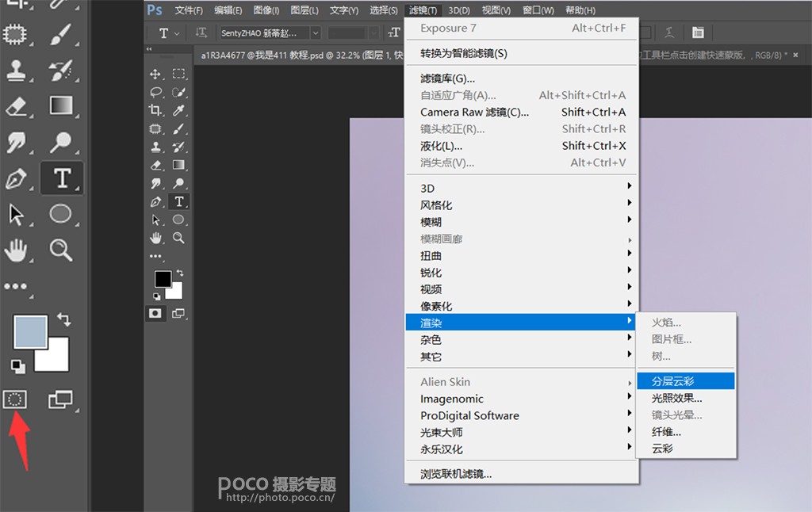The height and width of the screenshot is (512, 812).
Task: Select the Clone Stamp tool in the small Tools panel
Action: [155, 147]
